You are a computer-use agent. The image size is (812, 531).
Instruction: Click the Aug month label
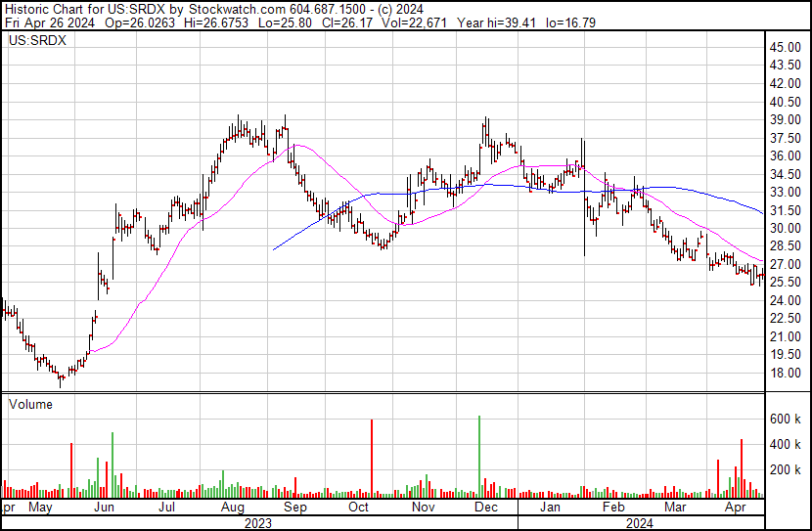coord(233,508)
